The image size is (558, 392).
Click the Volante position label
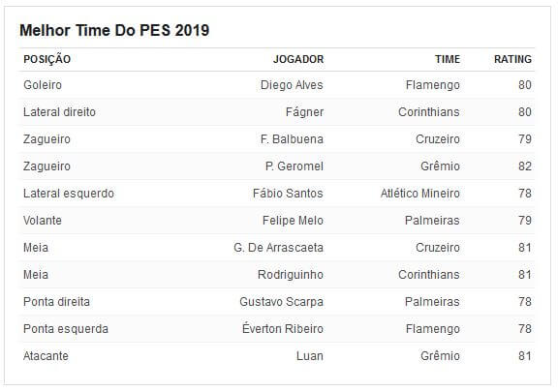[43, 221]
